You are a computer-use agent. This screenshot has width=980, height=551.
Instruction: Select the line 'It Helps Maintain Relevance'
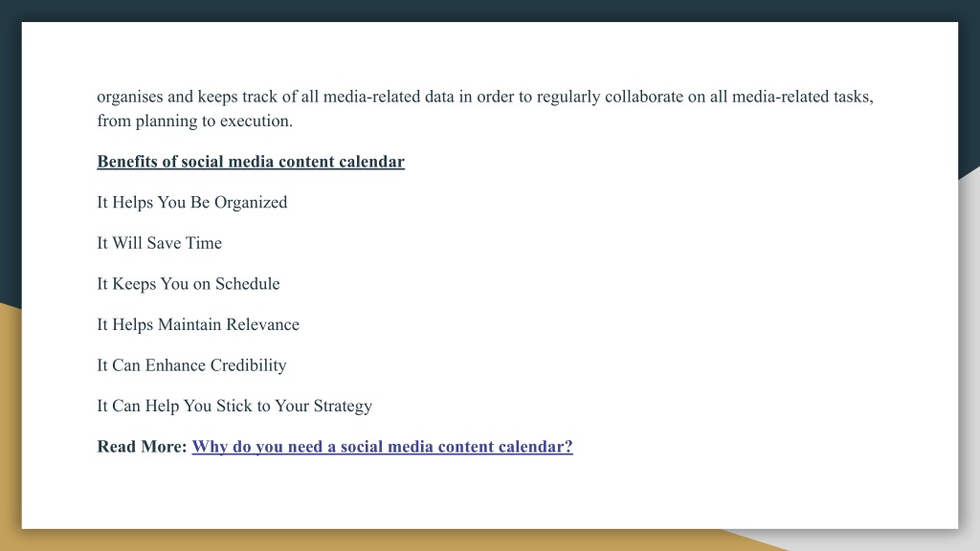[198, 324]
